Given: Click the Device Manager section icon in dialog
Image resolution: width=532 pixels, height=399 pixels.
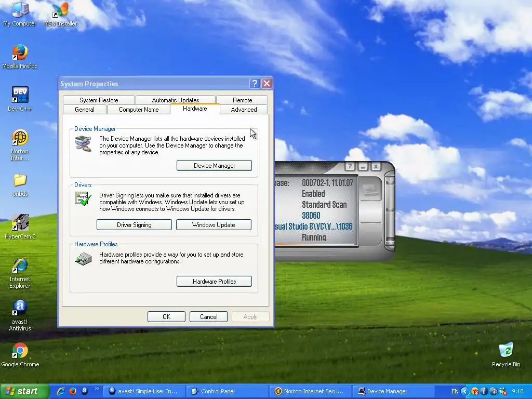Looking at the screenshot, I should click(x=83, y=143).
